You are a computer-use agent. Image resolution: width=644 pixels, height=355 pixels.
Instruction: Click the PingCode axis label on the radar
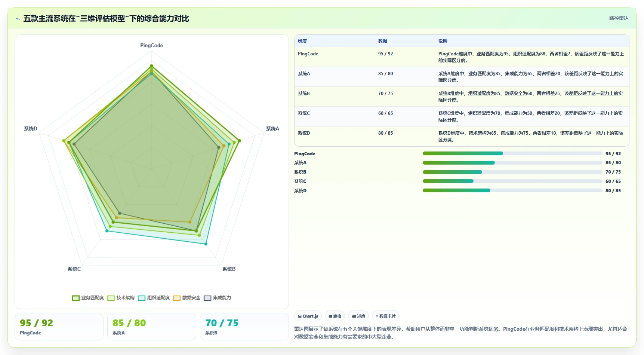point(151,46)
